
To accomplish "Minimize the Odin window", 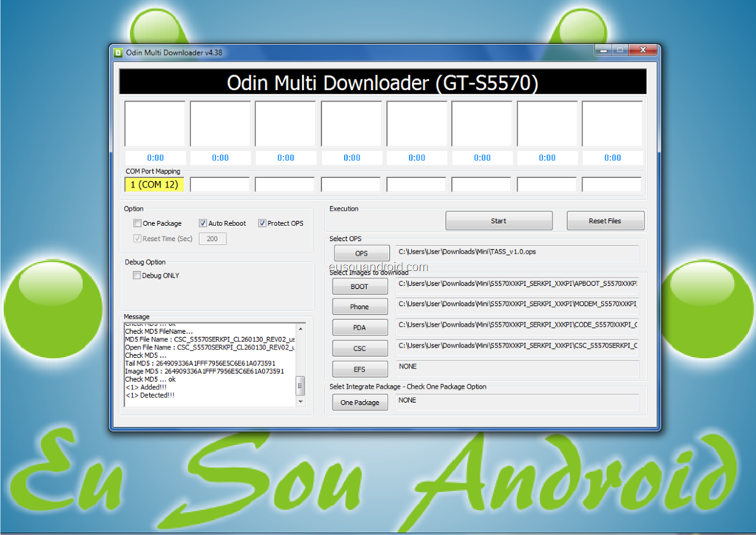I will coord(603,50).
